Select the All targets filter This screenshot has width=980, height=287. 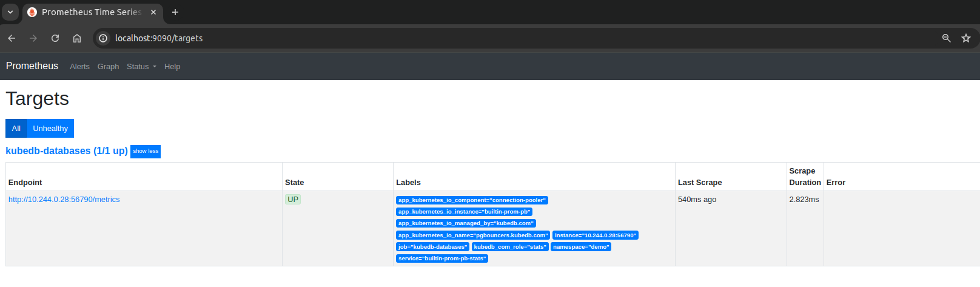[x=16, y=129]
